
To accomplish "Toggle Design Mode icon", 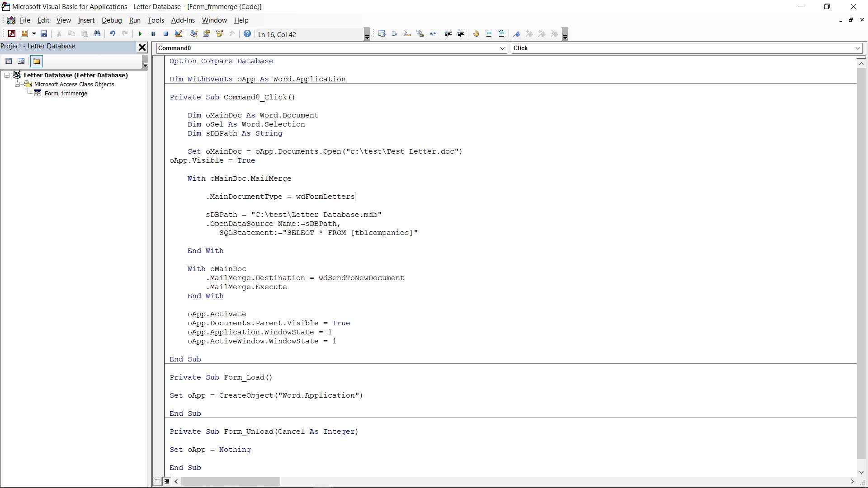I will (x=179, y=34).
